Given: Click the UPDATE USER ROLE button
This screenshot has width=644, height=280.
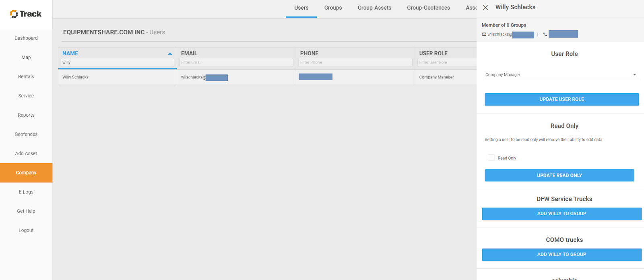Looking at the screenshot, I should point(561,99).
